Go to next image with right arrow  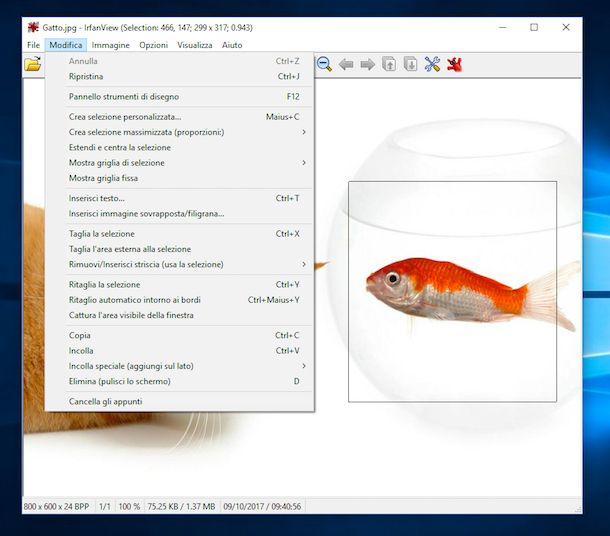tap(367, 64)
